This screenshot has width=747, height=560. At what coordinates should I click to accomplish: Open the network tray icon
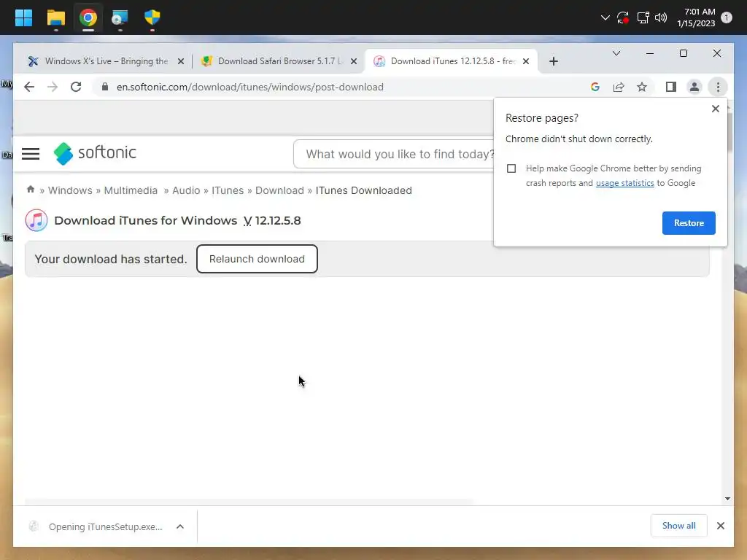point(643,17)
